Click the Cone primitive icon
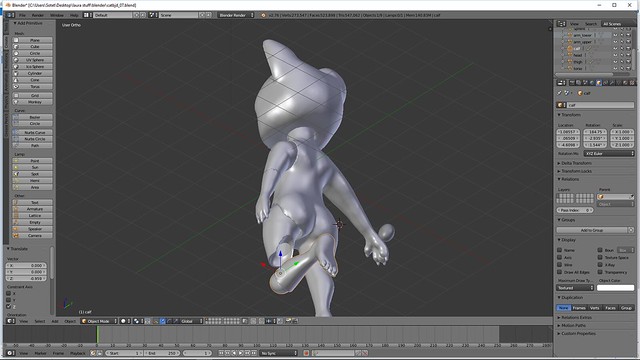 (x=16, y=80)
